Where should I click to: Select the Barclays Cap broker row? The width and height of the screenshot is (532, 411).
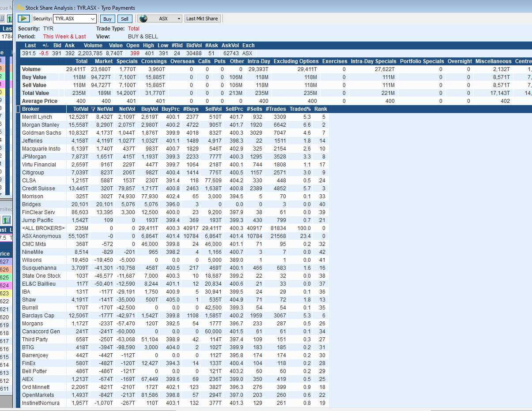point(174,316)
